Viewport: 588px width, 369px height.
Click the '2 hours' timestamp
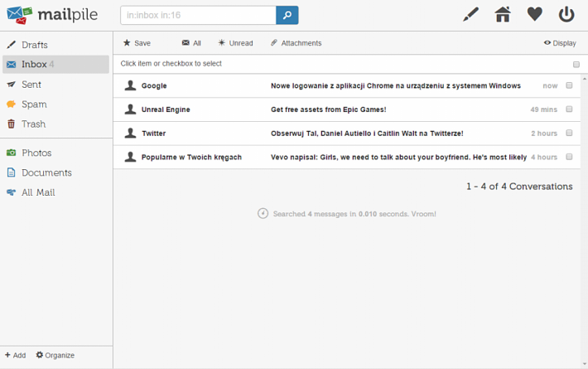tap(544, 133)
